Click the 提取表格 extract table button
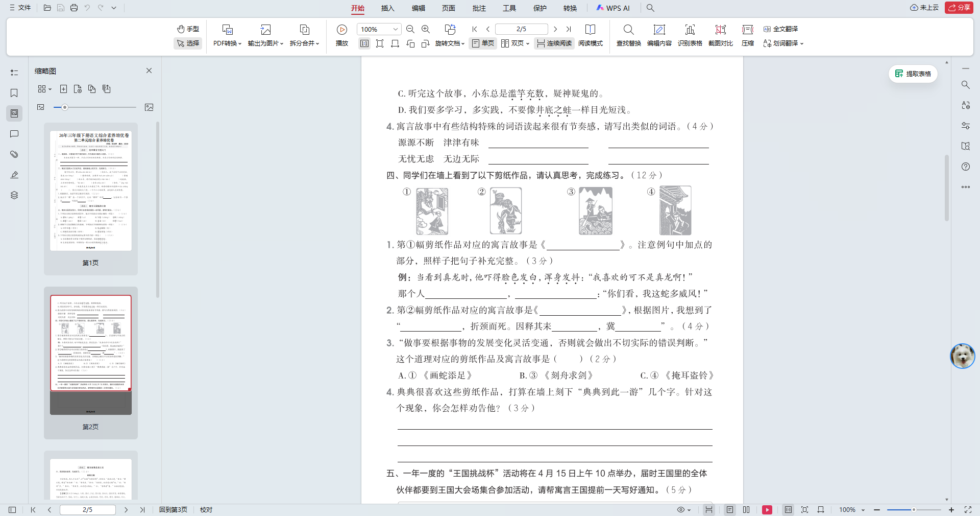 point(913,74)
